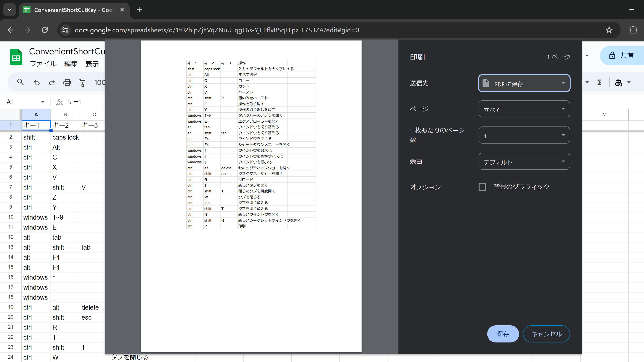
Task: Click the 保存 button
Action: point(503,334)
